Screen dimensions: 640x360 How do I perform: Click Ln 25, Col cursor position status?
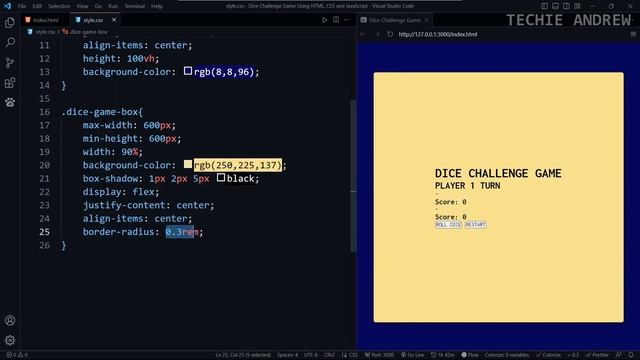pos(243,355)
